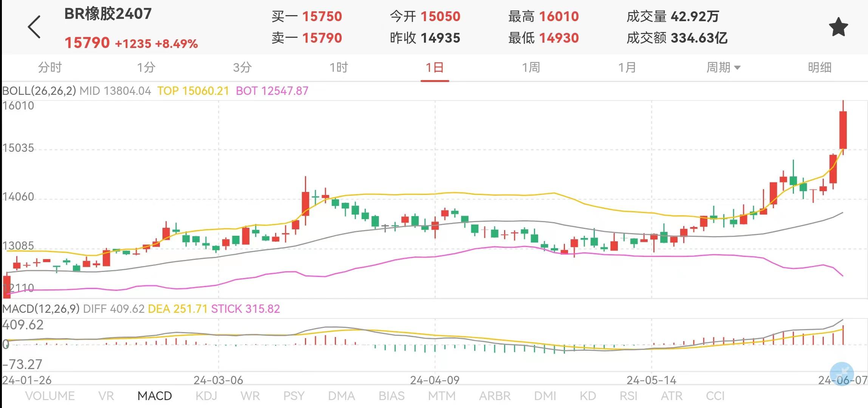
Task: Tap the back arrow icon
Action: pyautogui.click(x=34, y=27)
